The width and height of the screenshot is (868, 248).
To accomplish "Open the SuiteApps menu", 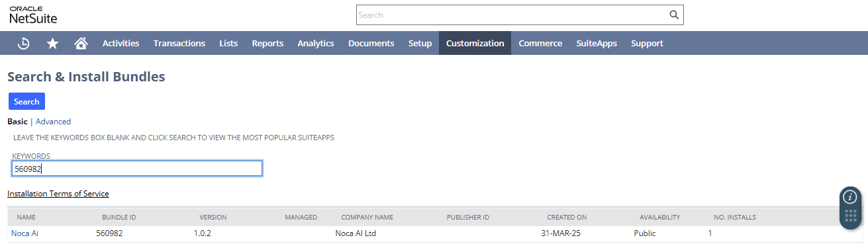I will [x=597, y=43].
